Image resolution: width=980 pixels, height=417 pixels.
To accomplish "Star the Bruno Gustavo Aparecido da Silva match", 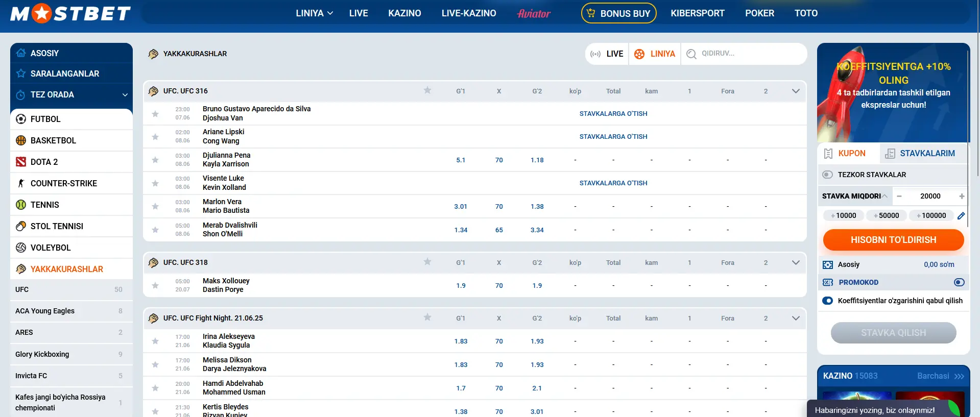I will pos(155,114).
